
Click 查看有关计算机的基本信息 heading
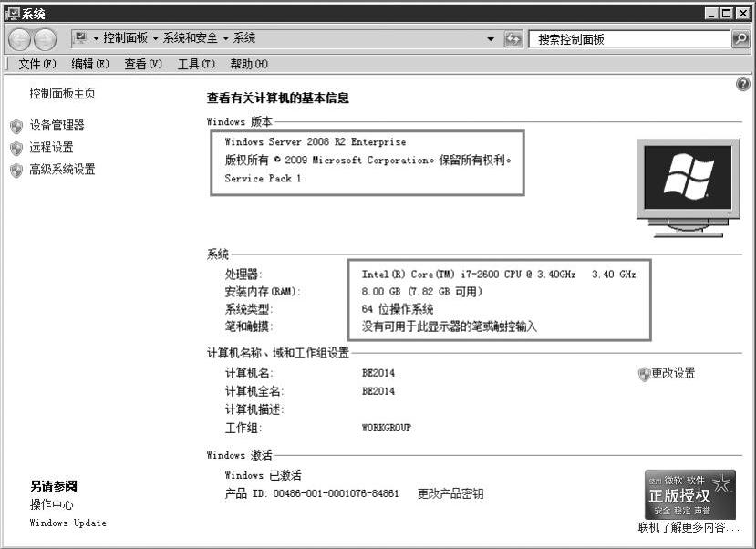(278, 98)
